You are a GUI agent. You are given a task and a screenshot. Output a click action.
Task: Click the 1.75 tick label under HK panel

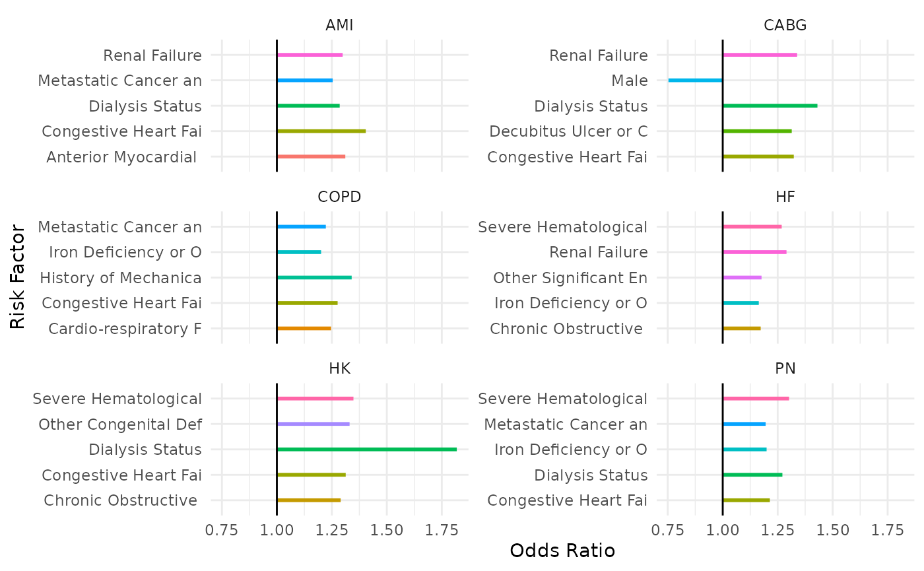(442, 530)
